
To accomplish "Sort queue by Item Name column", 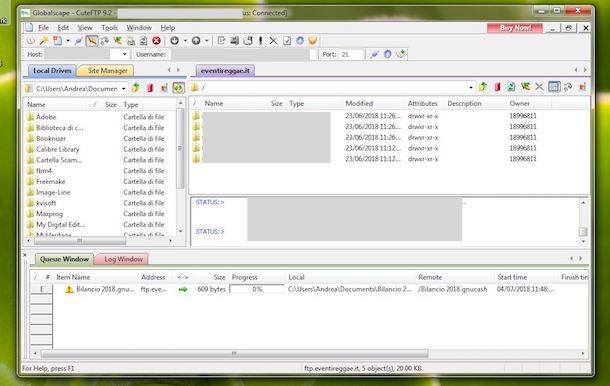I will click(73, 277).
